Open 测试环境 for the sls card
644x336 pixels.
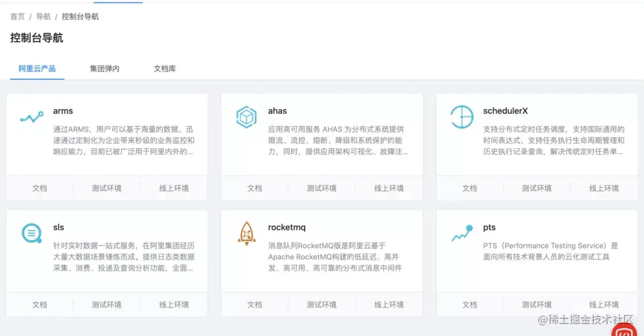click(x=106, y=305)
